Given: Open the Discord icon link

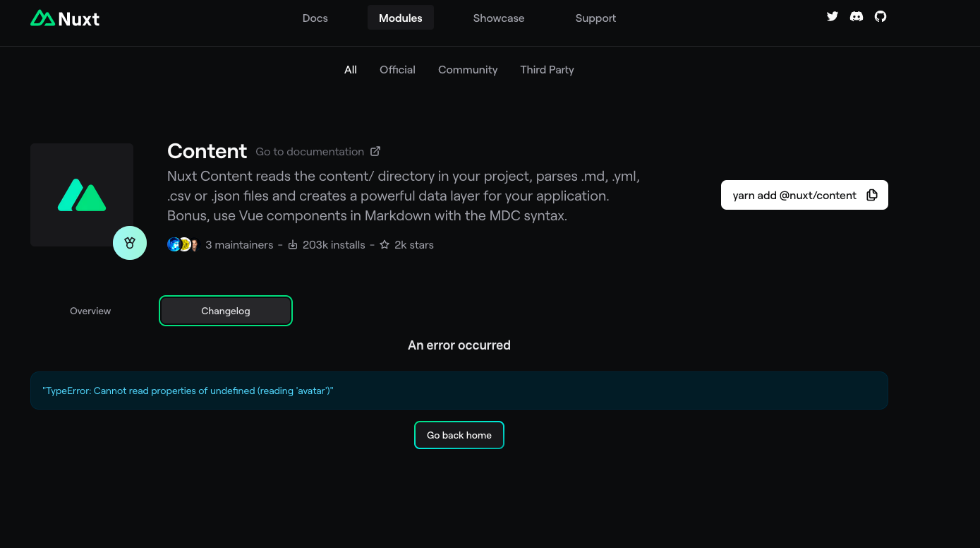Looking at the screenshot, I should (x=857, y=16).
